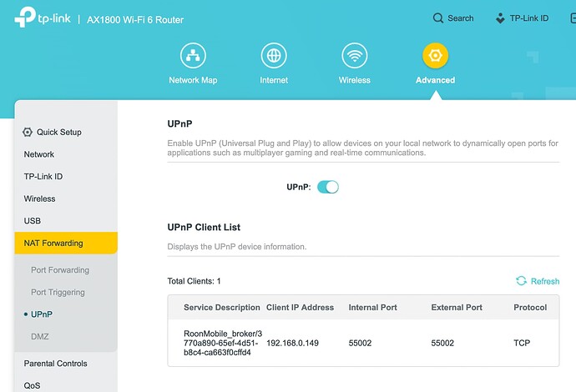The width and height of the screenshot is (576, 392).
Task: Open USB in the sidebar
Action: click(33, 221)
